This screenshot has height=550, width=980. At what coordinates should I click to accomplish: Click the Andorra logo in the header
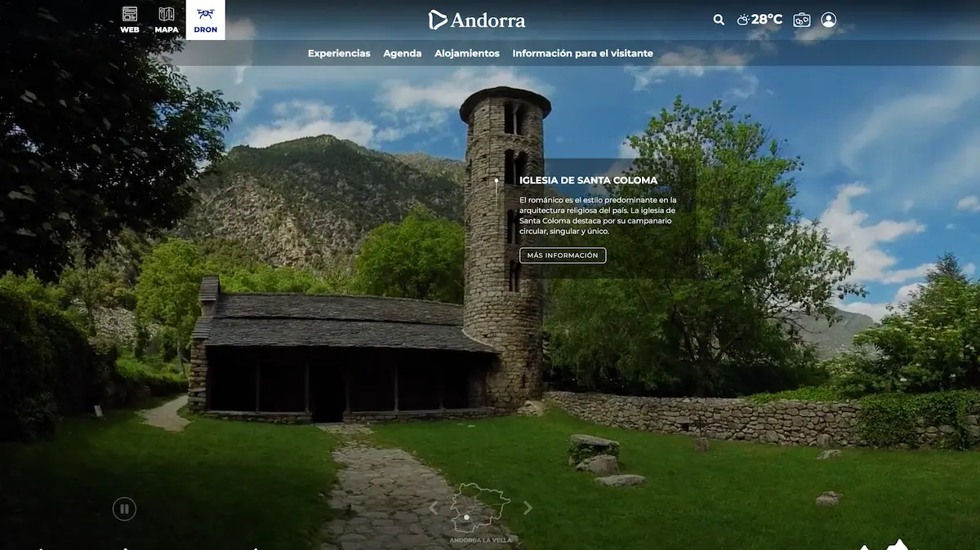point(478,19)
